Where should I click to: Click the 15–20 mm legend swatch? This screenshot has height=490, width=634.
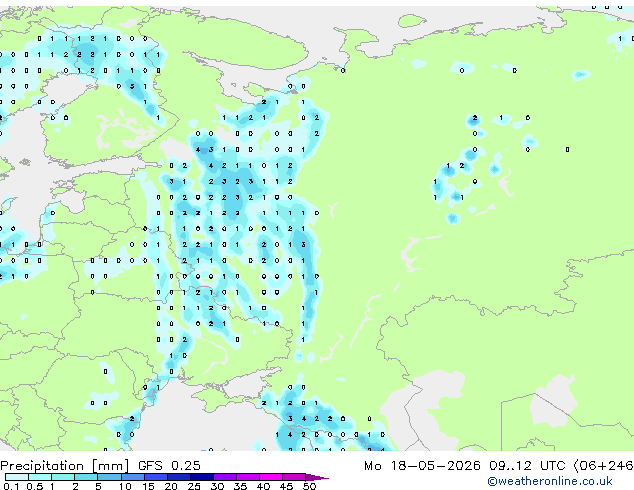[156, 477]
